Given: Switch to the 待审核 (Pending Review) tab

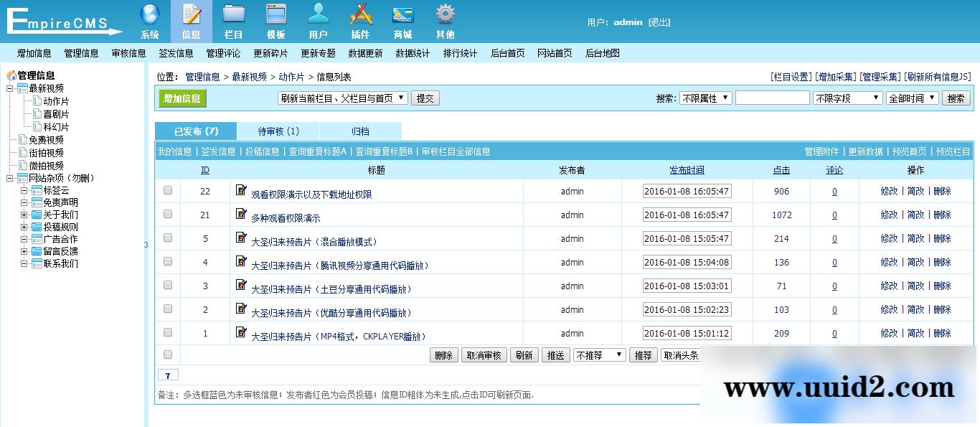Looking at the screenshot, I should pos(278,131).
